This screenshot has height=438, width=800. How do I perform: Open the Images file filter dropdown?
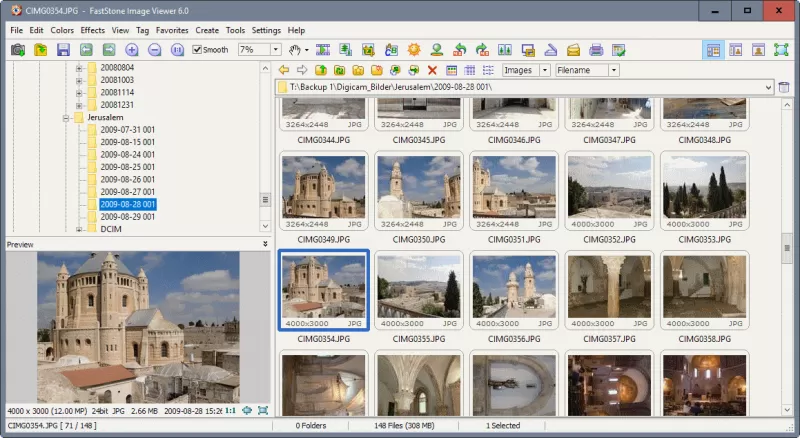(544, 70)
